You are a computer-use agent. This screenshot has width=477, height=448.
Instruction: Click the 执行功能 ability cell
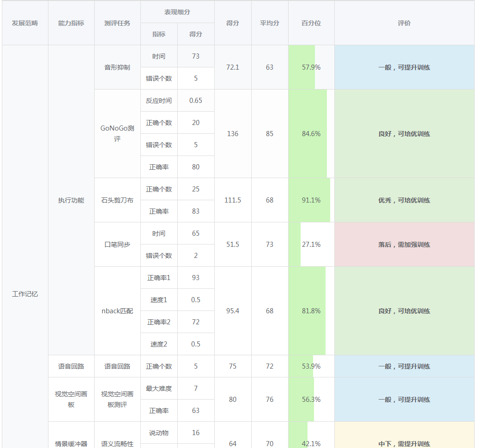pyautogui.click(x=71, y=200)
